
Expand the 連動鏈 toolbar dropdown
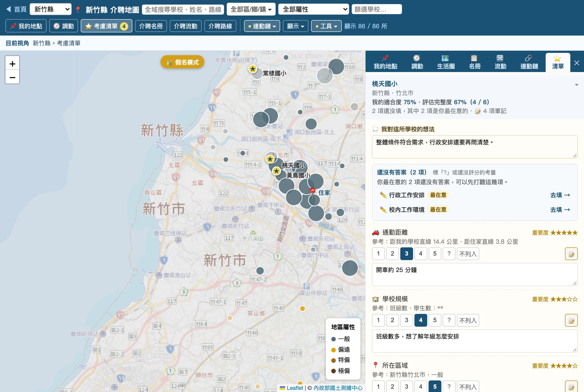262,26
